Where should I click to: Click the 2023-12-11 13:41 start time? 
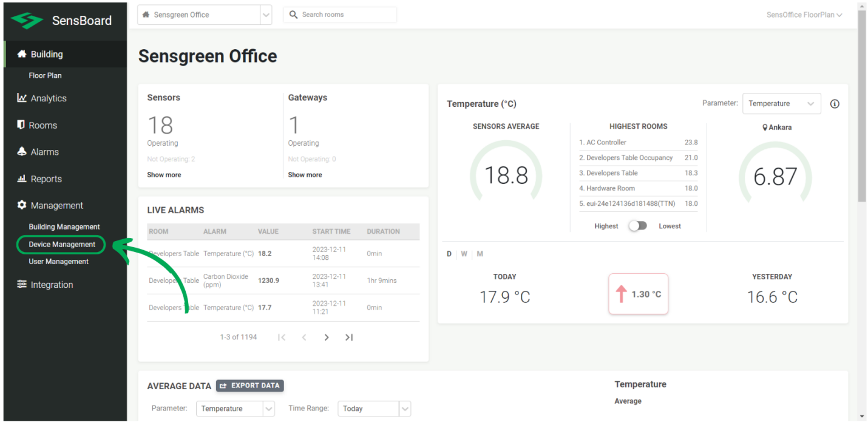[329, 280]
